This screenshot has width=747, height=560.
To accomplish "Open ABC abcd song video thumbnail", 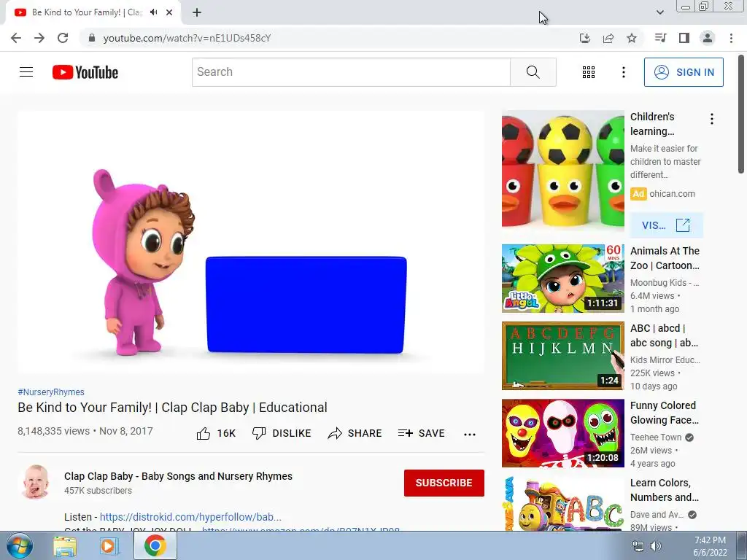I will [562, 356].
